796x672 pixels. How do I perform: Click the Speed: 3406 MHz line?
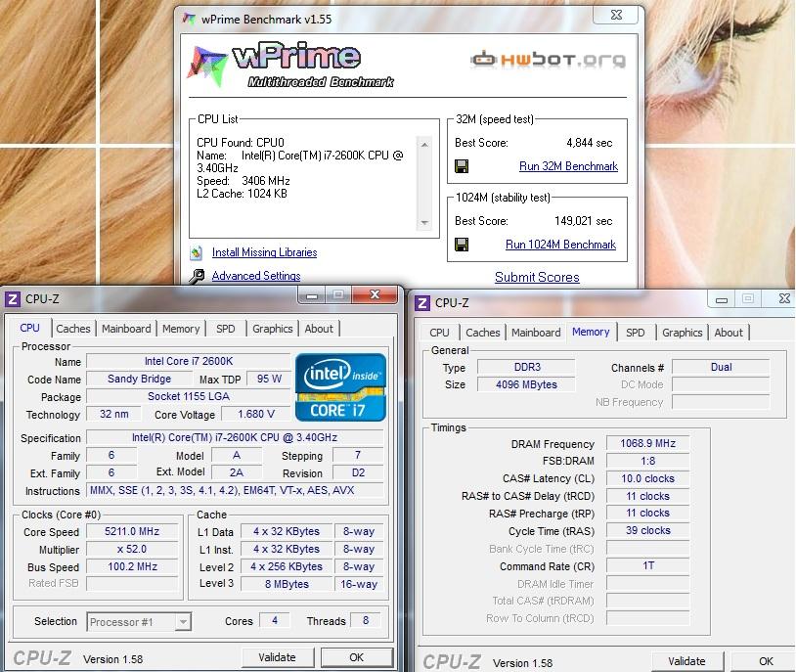click(243, 181)
